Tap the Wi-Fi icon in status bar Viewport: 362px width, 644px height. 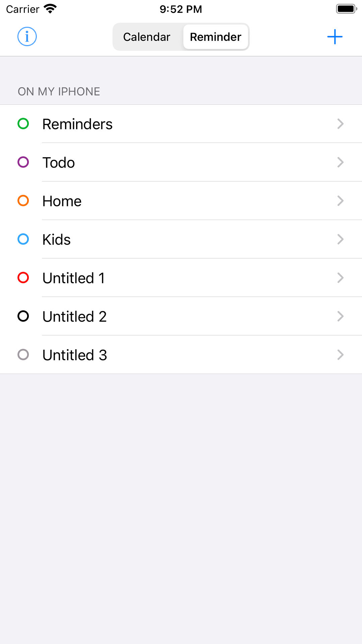(50, 9)
